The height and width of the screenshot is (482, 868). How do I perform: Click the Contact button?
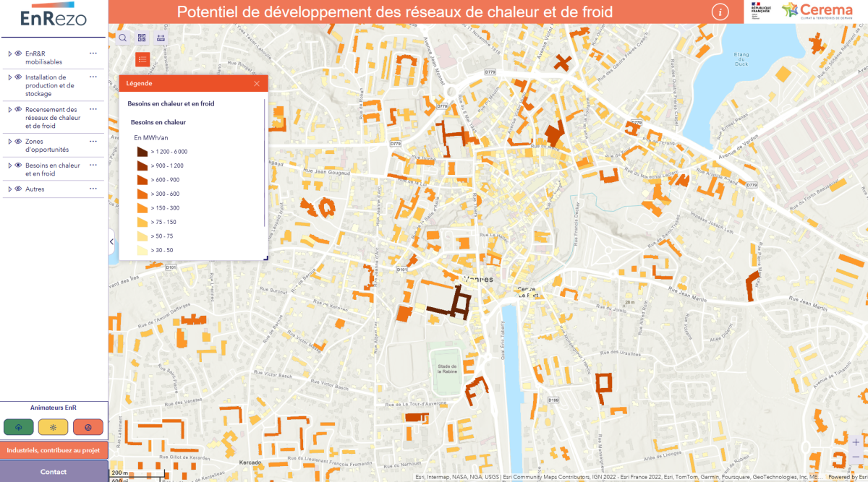click(54, 472)
